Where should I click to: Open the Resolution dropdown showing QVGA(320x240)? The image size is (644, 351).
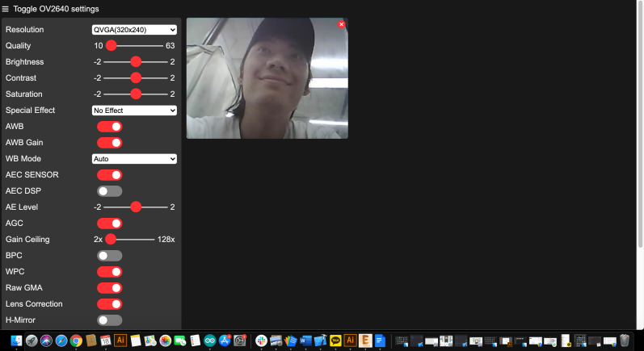click(x=134, y=30)
